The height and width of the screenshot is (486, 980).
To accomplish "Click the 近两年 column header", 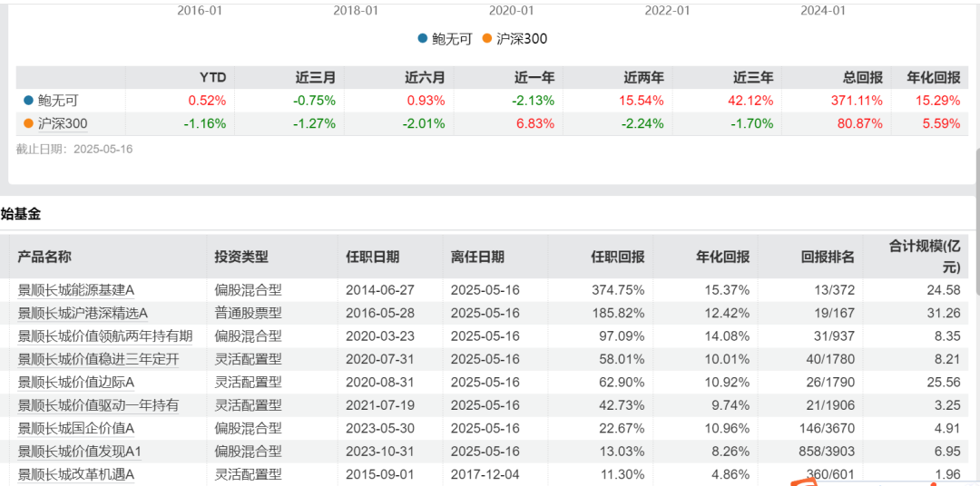I will click(643, 77).
